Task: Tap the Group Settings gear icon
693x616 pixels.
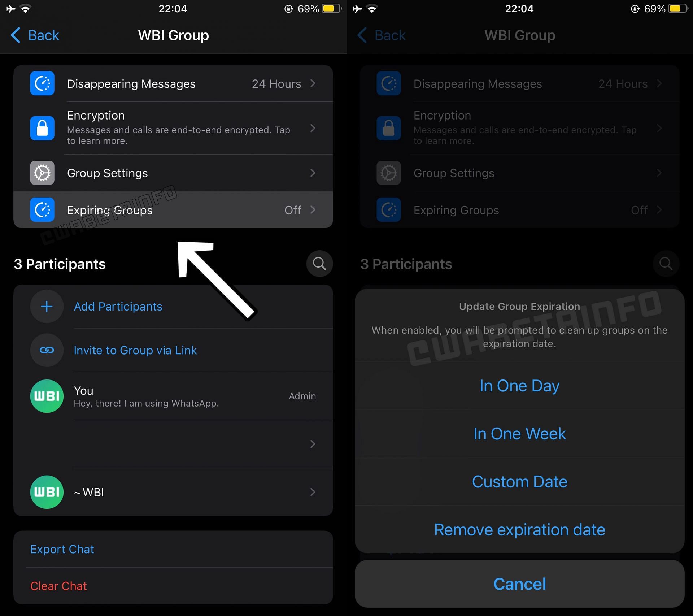Action: (43, 173)
